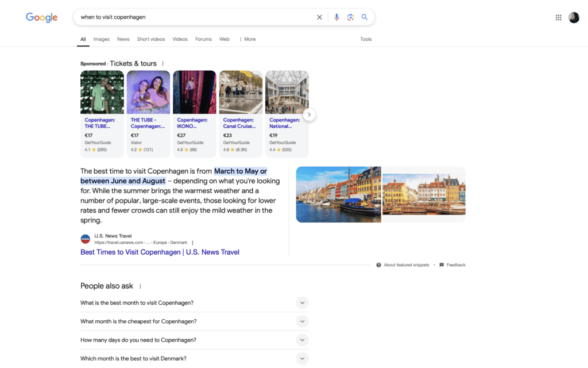Click THE TUBE GetYourGuide tour thumbnail
This screenshot has width=588, height=368.
(x=102, y=92)
